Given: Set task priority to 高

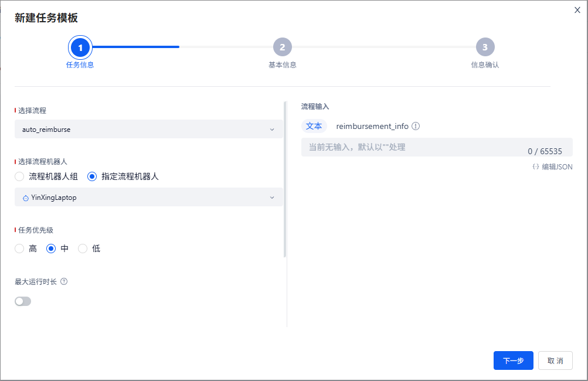Looking at the screenshot, I should [x=20, y=249].
